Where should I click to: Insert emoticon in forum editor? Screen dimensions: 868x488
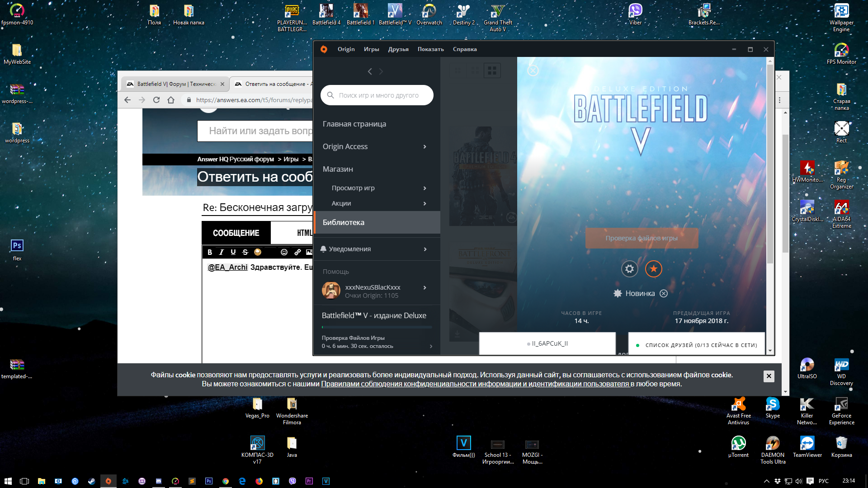pos(284,252)
